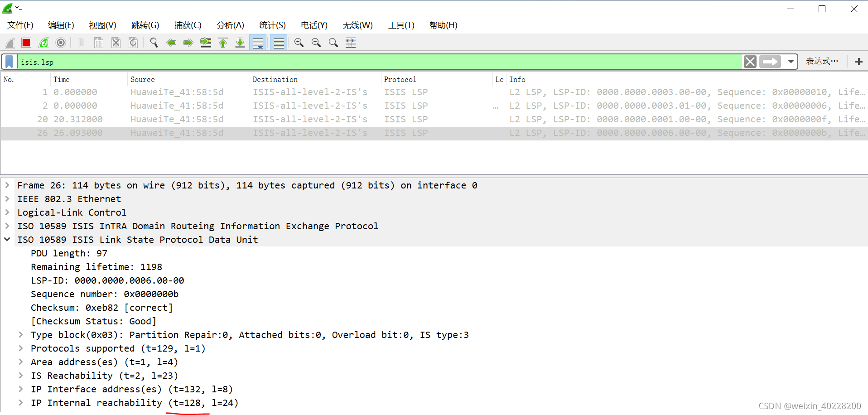The height and width of the screenshot is (415, 868).
Task: Select the LSP-ID: 0000.0000.0006.00-00 field
Action: pyautogui.click(x=107, y=280)
